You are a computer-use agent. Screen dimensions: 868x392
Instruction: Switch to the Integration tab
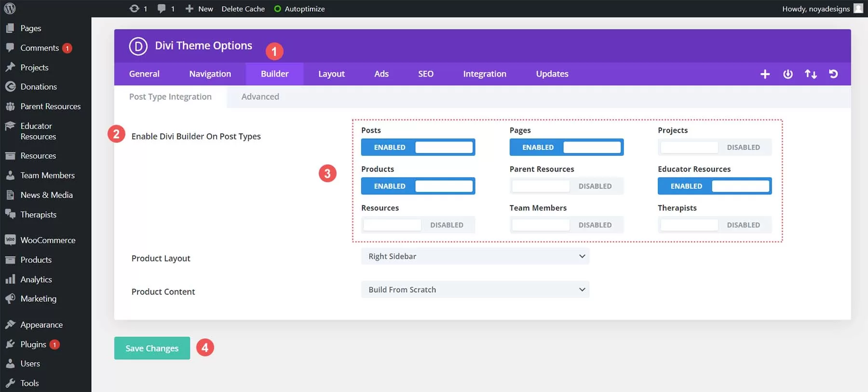484,74
